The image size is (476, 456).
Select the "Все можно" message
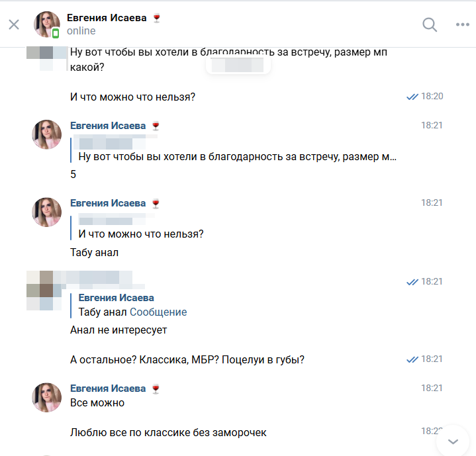coord(97,402)
